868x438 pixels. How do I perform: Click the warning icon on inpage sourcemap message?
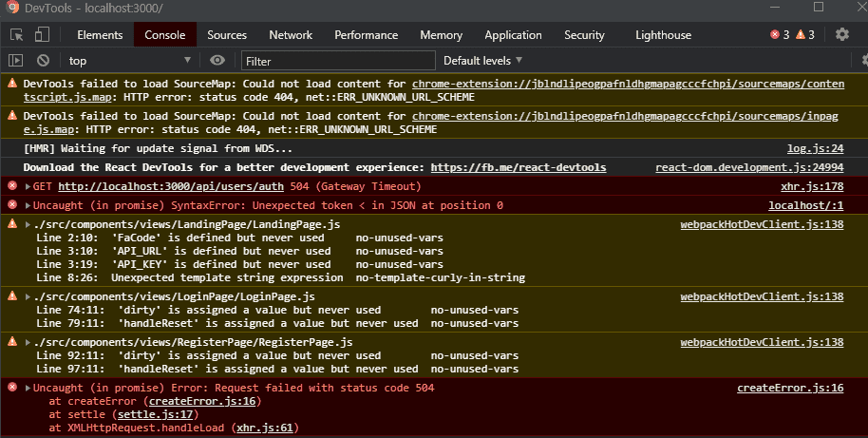pos(12,115)
